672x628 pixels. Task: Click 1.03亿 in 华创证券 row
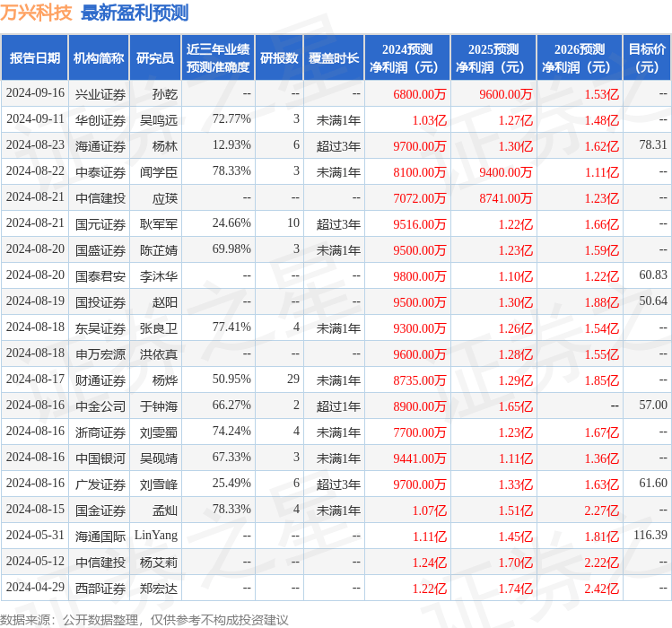[x=430, y=120]
